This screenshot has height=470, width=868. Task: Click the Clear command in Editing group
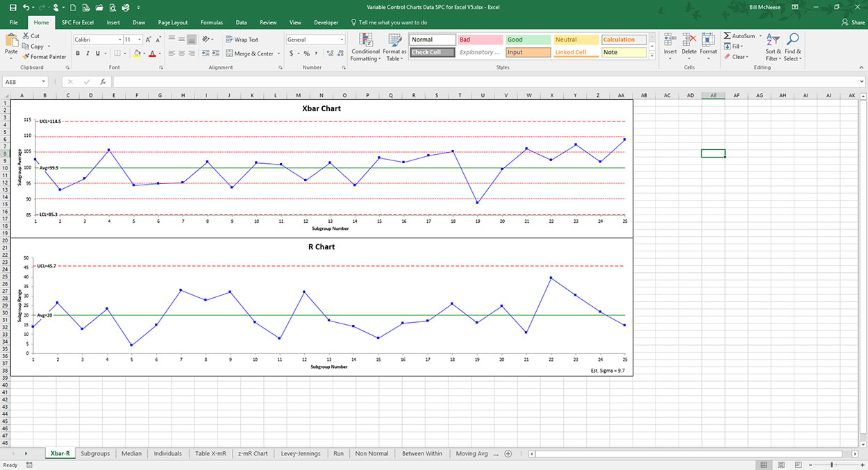click(737, 56)
